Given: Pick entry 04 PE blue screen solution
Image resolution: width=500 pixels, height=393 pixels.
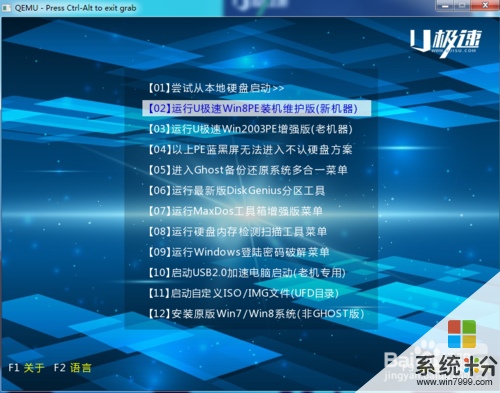Looking at the screenshot, I should point(250,150).
